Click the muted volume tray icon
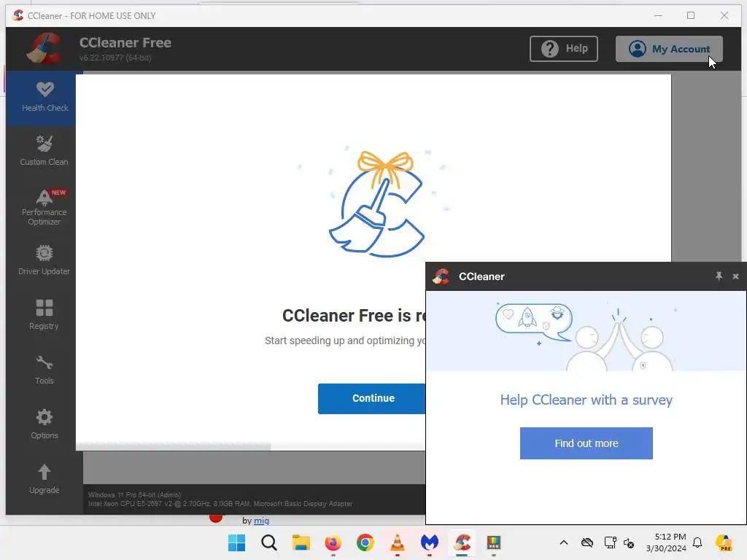 (x=629, y=542)
